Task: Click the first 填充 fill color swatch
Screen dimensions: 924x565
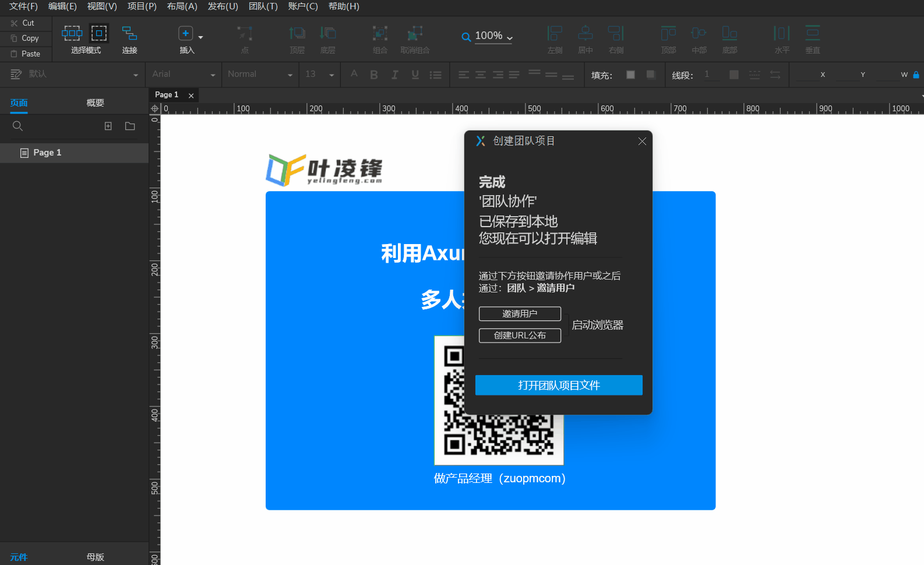Action: pyautogui.click(x=630, y=75)
